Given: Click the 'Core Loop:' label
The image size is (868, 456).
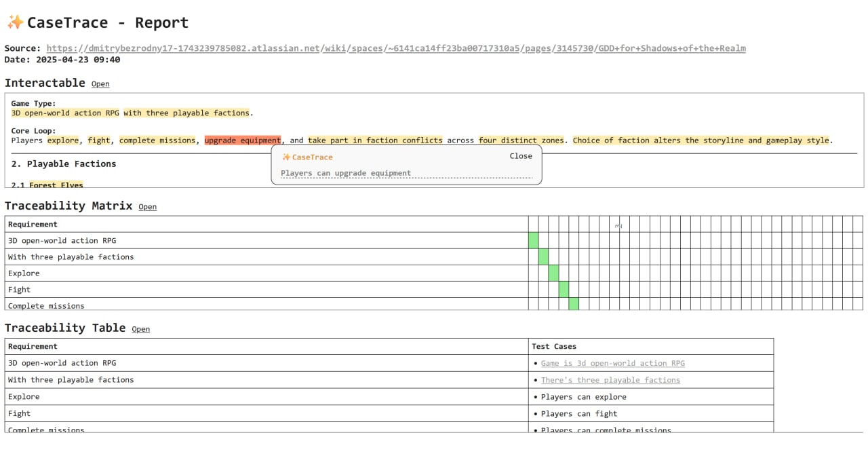Looking at the screenshot, I should 33,131.
